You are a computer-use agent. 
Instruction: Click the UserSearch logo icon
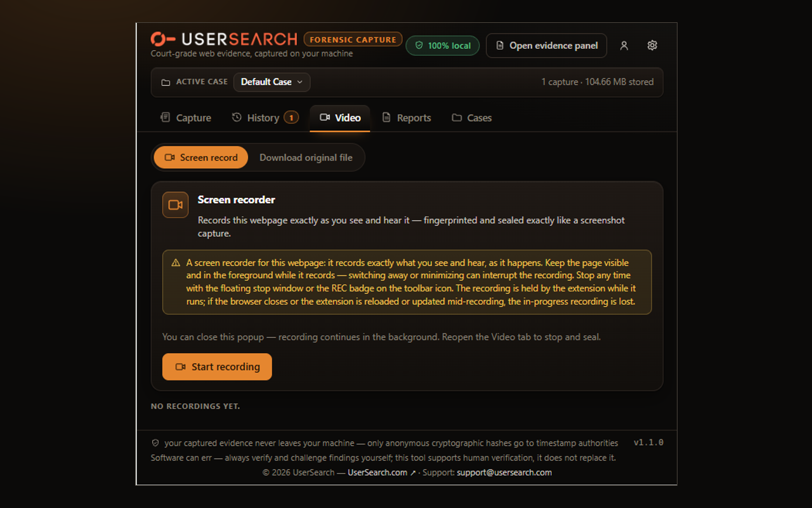point(163,39)
